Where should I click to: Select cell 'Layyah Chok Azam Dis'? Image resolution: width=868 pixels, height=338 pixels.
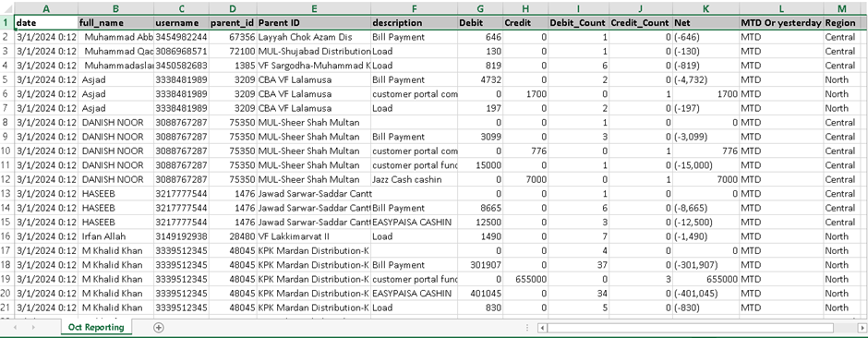pyautogui.click(x=314, y=37)
